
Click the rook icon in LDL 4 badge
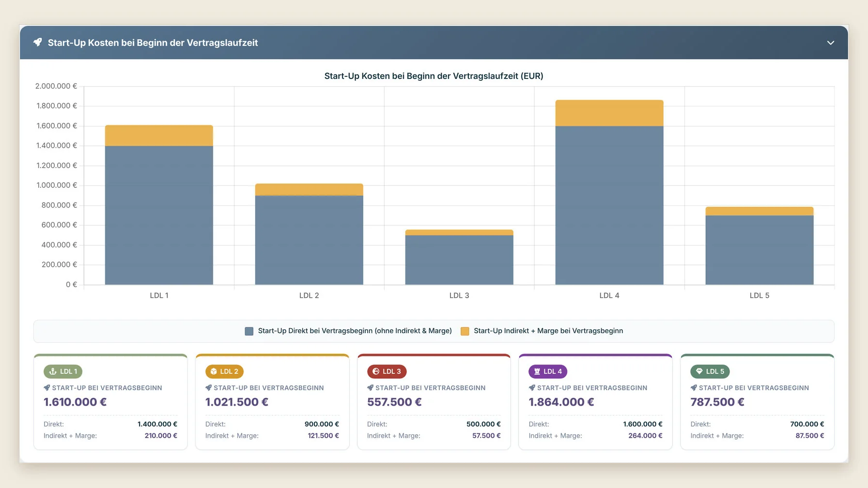[x=537, y=371]
